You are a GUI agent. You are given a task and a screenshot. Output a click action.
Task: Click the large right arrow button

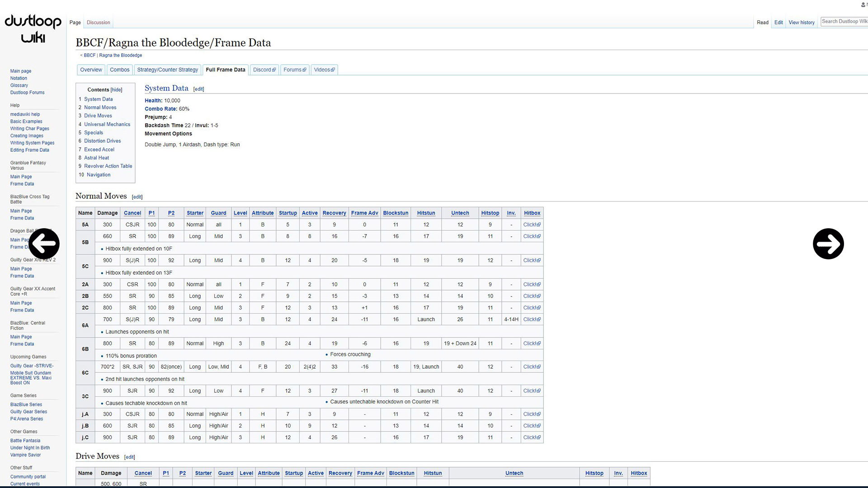pyautogui.click(x=828, y=244)
